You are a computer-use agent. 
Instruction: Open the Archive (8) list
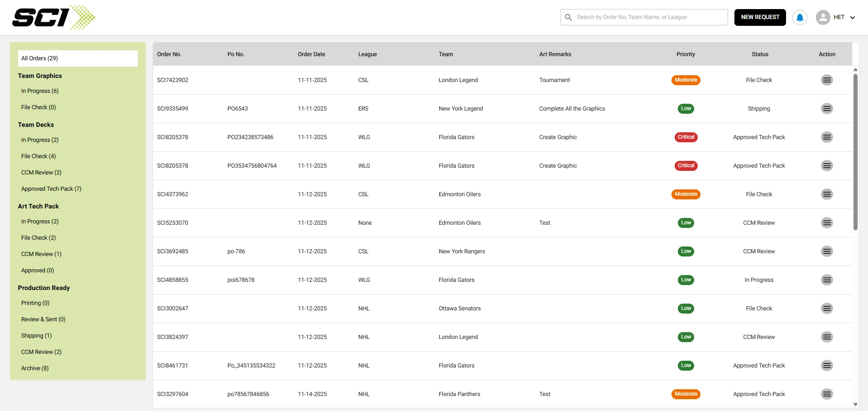35,368
